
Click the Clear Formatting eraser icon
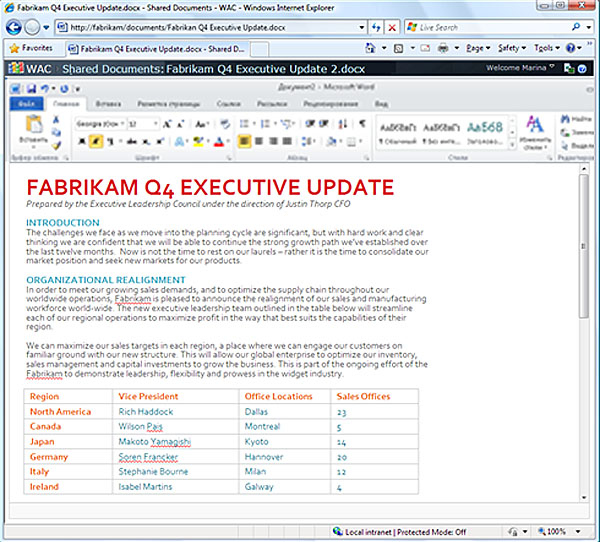click(x=225, y=124)
